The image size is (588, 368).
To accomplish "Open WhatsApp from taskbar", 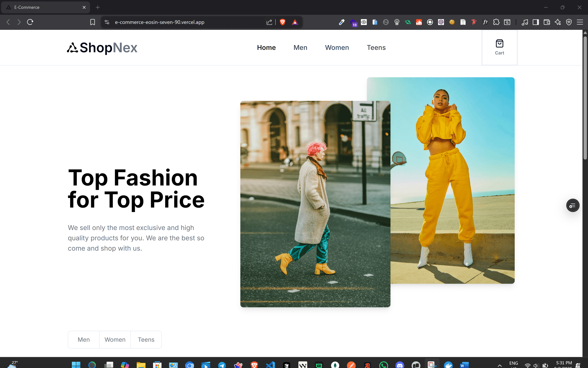I will click(384, 365).
